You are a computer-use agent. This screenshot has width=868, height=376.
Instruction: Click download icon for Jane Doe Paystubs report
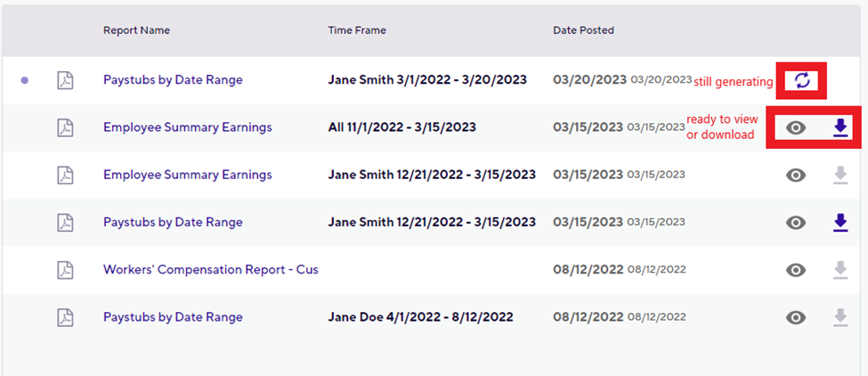click(x=840, y=318)
